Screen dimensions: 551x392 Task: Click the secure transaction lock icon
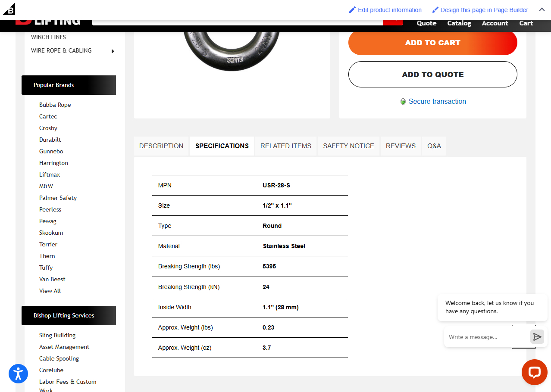coord(403,102)
